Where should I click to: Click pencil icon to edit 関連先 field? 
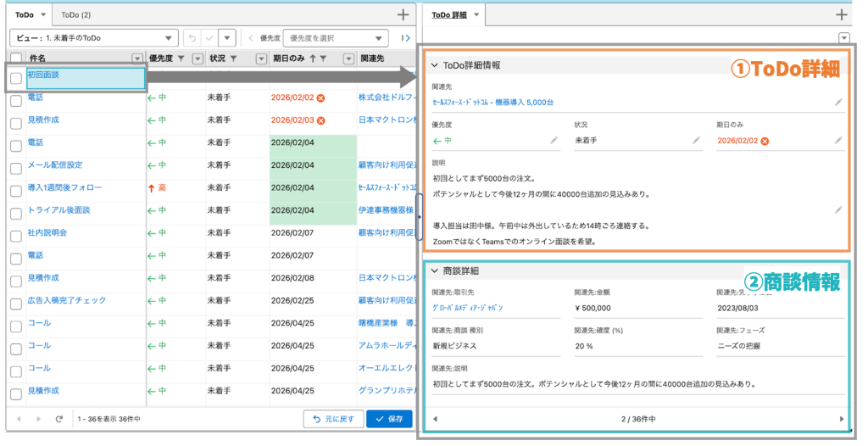click(x=838, y=102)
